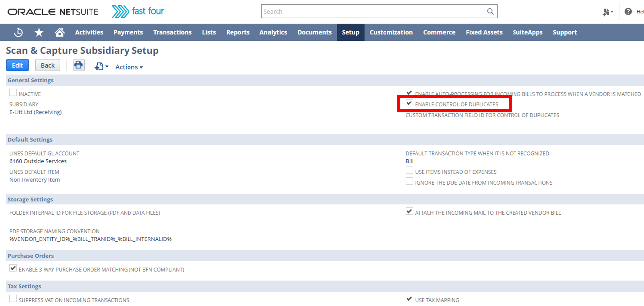Click the fast four company logo
Viewport: 644px width, 306px height.
point(137,11)
